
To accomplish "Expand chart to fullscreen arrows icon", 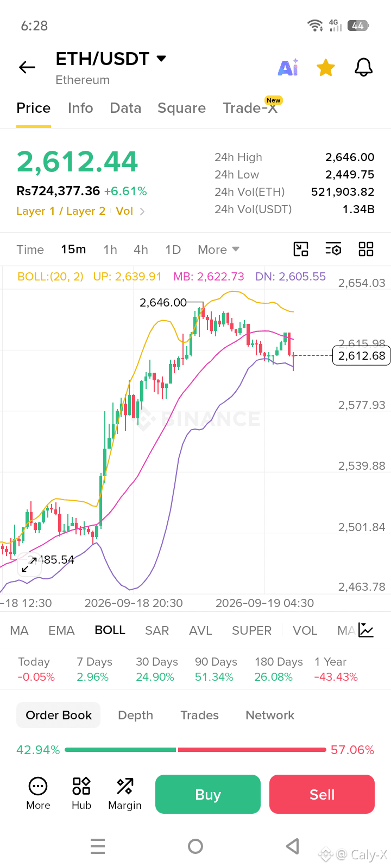I will (x=29, y=564).
